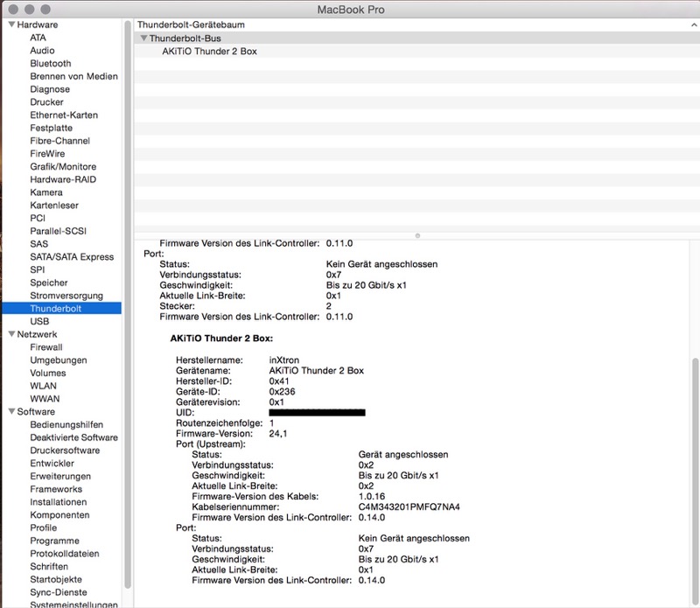Screen dimensions: 700x608
Task: Select Protokolldateien in the sidebar
Action: click(64, 554)
